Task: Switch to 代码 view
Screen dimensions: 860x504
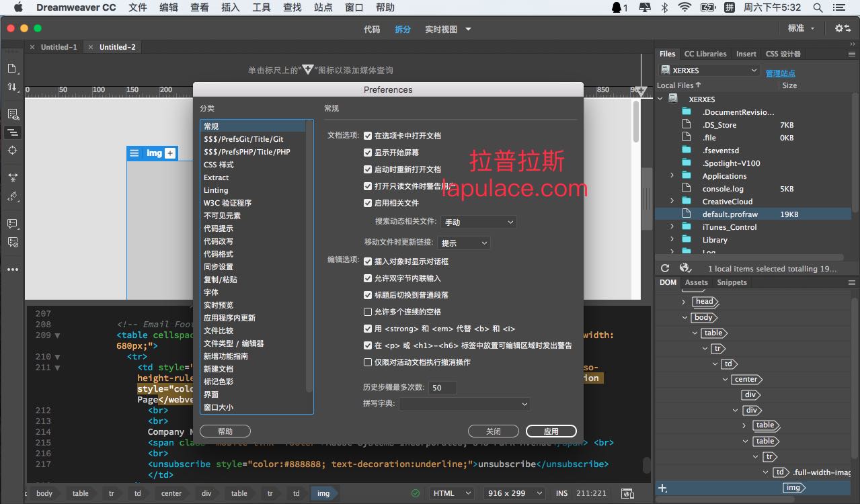Action: [372, 29]
